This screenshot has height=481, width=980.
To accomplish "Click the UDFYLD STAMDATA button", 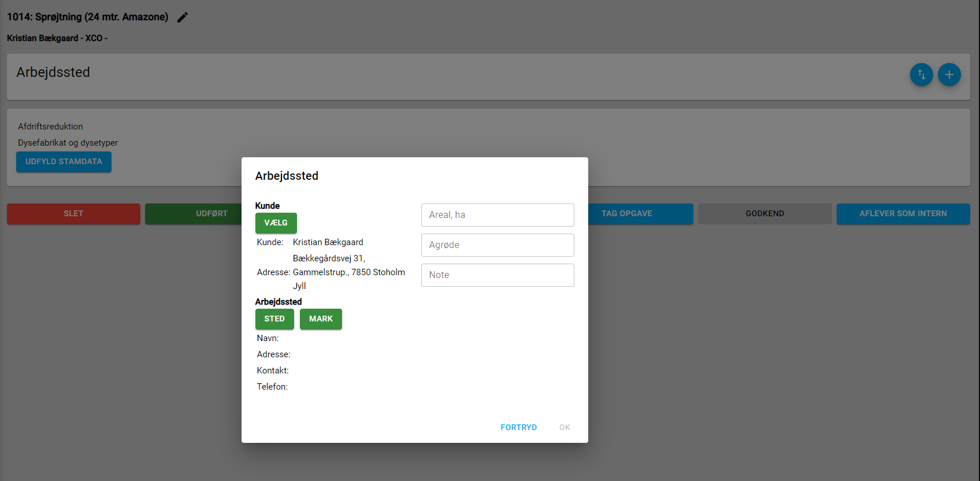I will pos(64,162).
